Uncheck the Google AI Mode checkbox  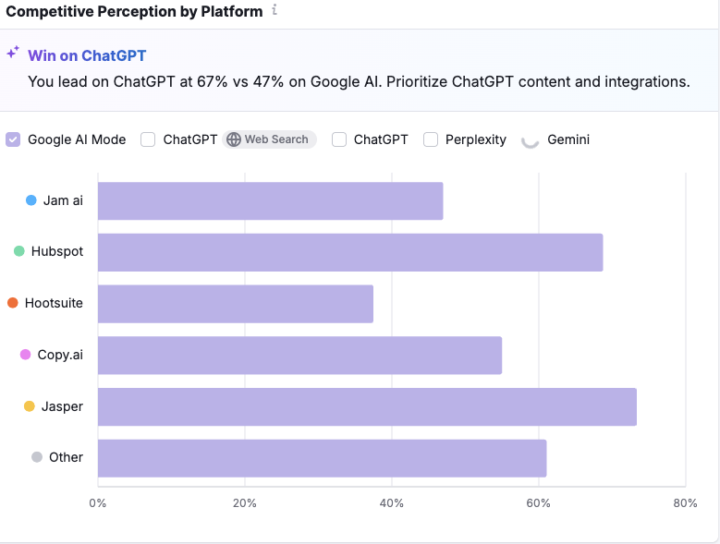[13, 140]
